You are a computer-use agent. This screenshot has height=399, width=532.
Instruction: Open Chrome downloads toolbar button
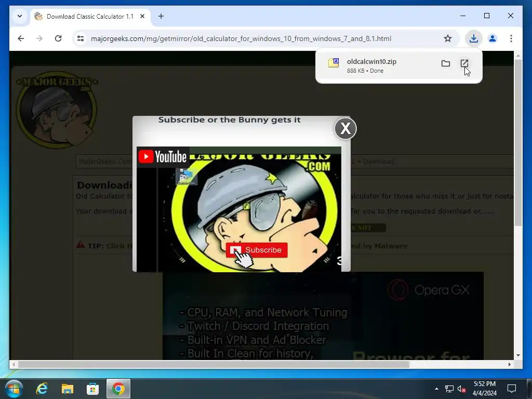474,38
